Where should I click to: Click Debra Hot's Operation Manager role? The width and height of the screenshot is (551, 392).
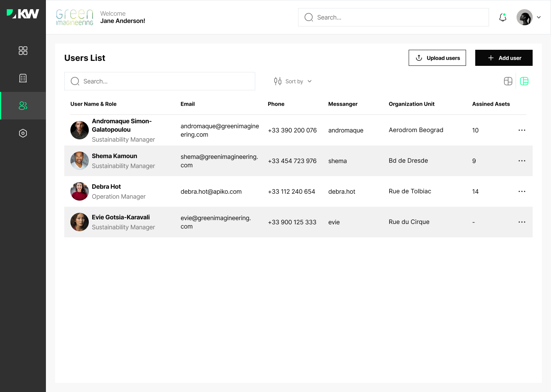click(119, 196)
